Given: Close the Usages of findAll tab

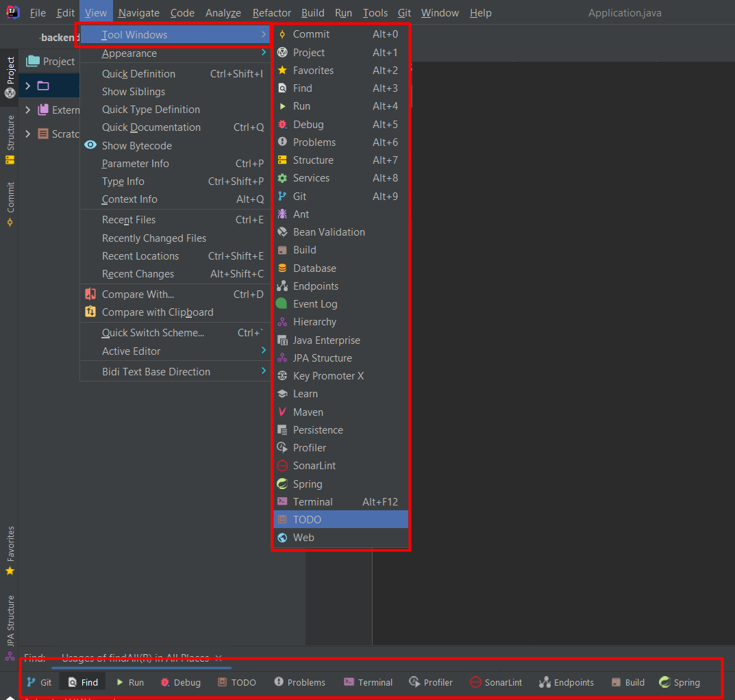Looking at the screenshot, I should (x=219, y=658).
